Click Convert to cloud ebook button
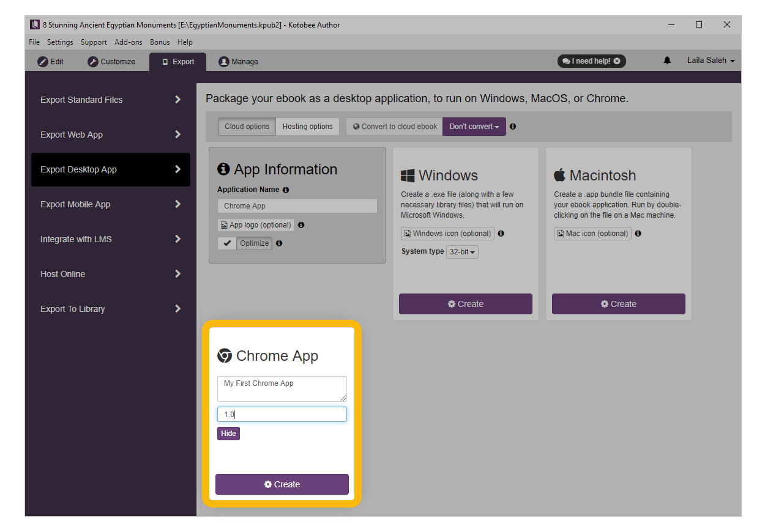This screenshot has height=532, width=765. [395, 127]
